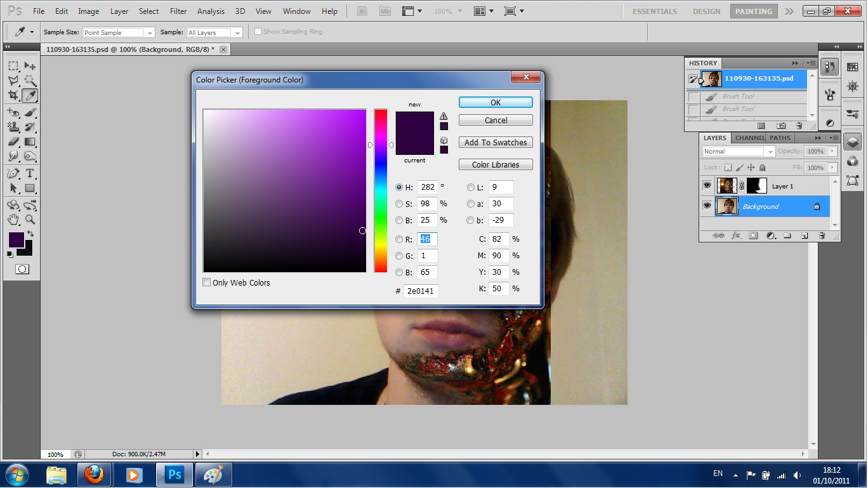The width and height of the screenshot is (868, 488).
Task: Select the Polygonal Lasso tool
Action: coord(13,81)
